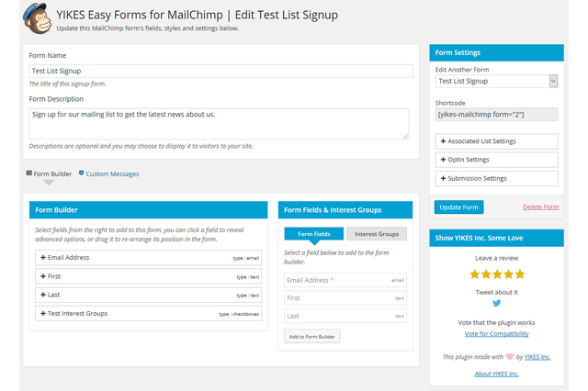Click the Delete Form link
The width and height of the screenshot is (588, 391).
coord(540,207)
